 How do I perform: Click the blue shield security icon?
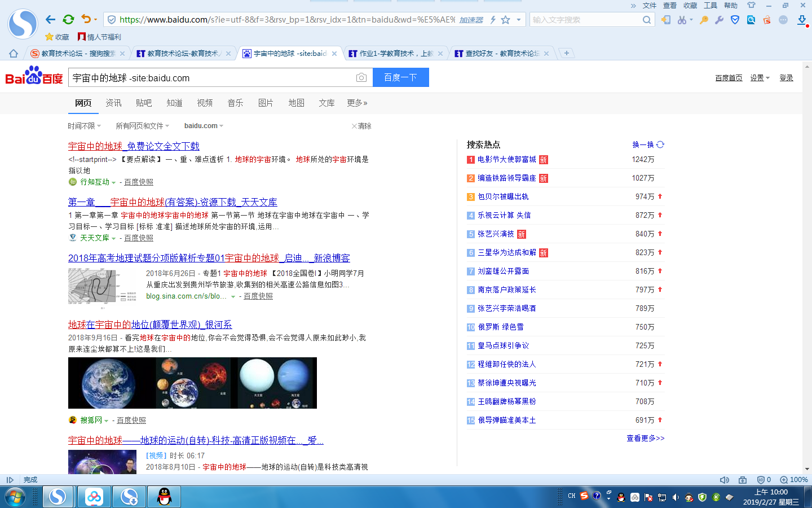735,20
